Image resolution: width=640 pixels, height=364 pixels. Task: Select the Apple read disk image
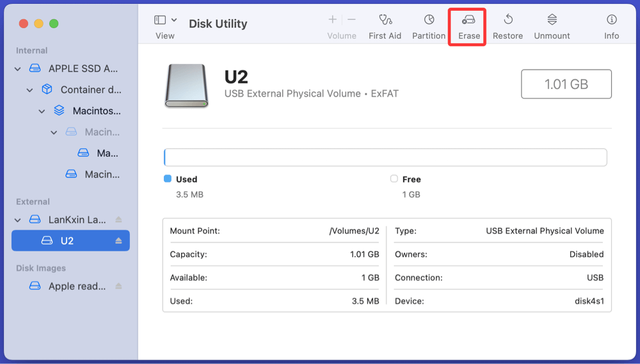[77, 287]
